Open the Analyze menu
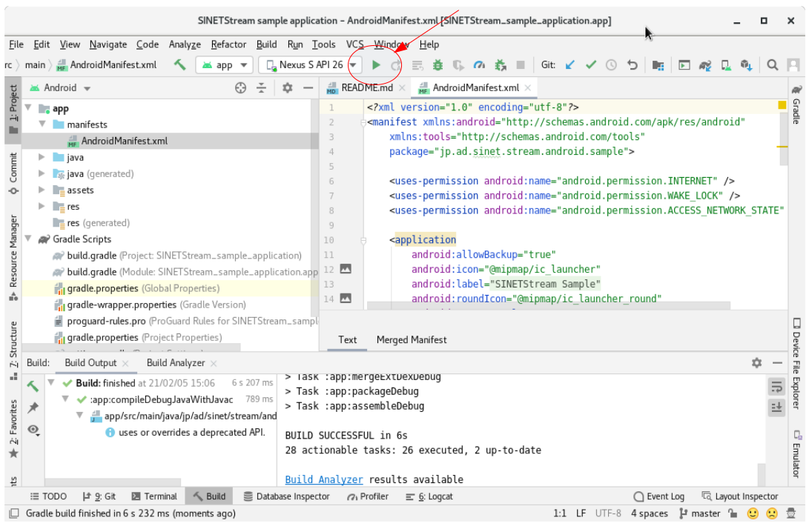Image resolution: width=812 pixels, height=529 pixels. tap(185, 44)
